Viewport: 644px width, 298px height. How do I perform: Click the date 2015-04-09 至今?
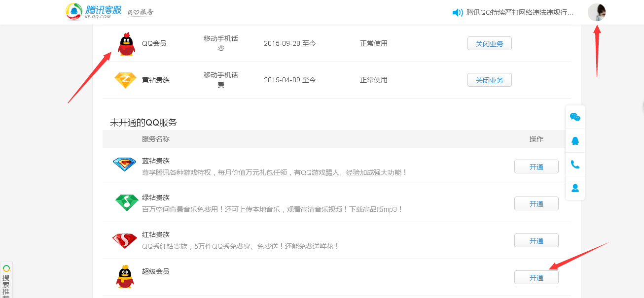290,80
